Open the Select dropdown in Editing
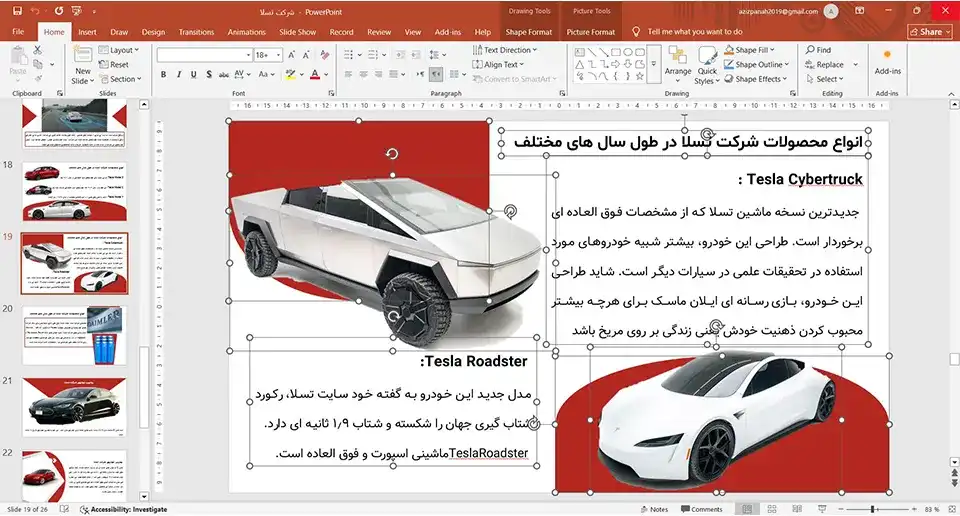Viewport: 960px width, 516px height. [825, 79]
